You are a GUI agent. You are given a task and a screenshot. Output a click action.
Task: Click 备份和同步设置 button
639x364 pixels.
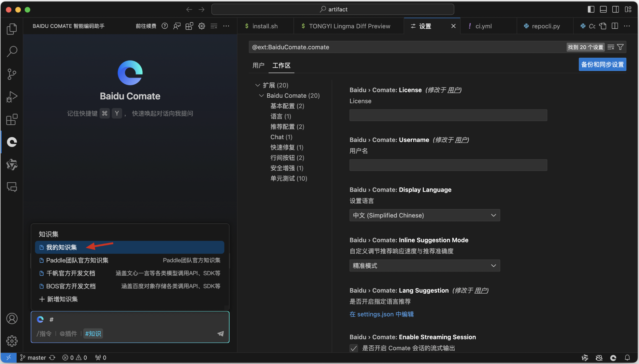602,64
